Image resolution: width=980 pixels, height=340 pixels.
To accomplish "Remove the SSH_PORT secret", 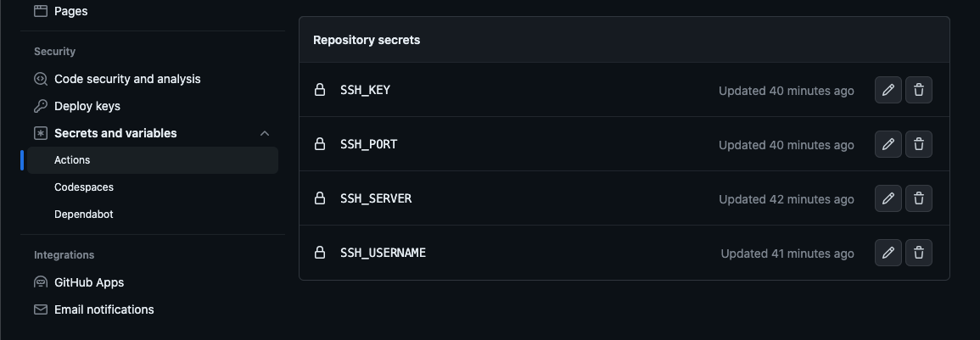I will click(919, 144).
